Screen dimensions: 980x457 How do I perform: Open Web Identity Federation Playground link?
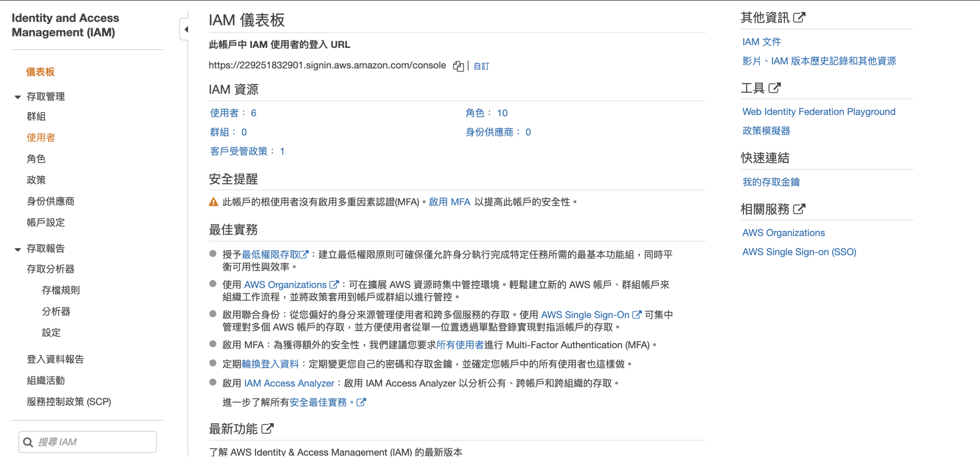click(x=818, y=112)
